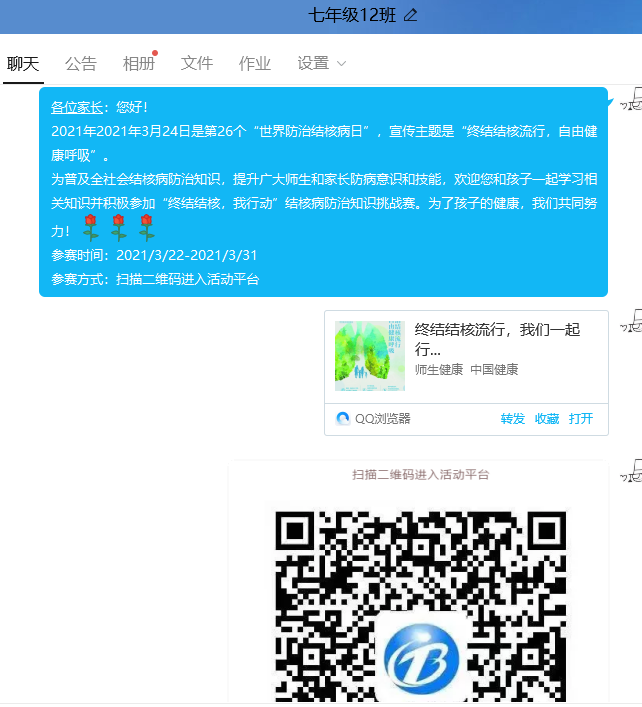Click the 参赛方式: 扫描二维码进入活动平台 line

pyautogui.click(x=155, y=279)
